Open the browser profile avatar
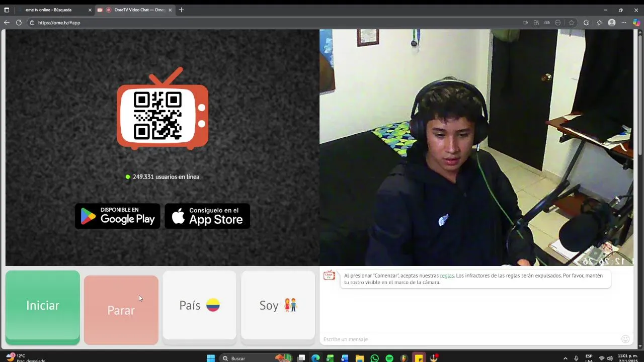This screenshot has height=362, width=644. pyautogui.click(x=612, y=23)
